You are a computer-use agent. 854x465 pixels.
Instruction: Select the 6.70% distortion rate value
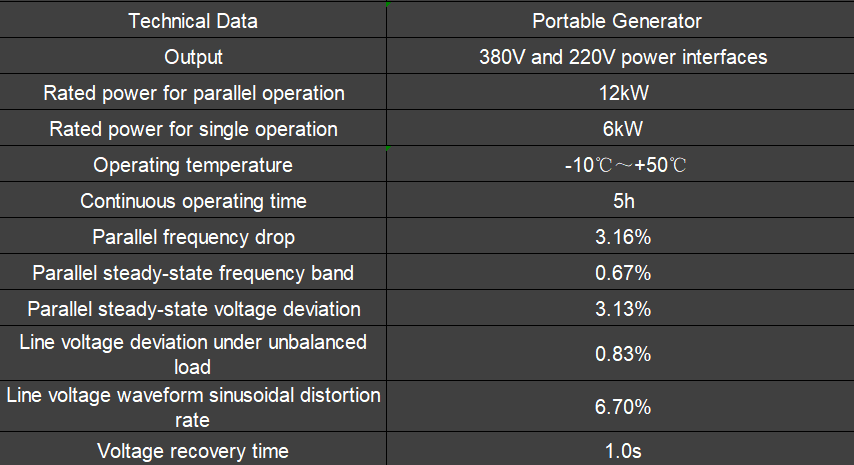[x=622, y=407]
